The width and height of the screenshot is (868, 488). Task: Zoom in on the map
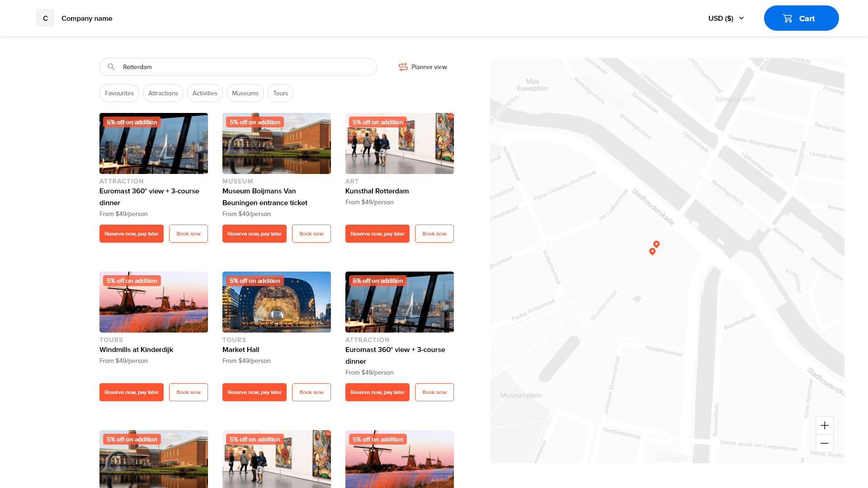[825, 426]
